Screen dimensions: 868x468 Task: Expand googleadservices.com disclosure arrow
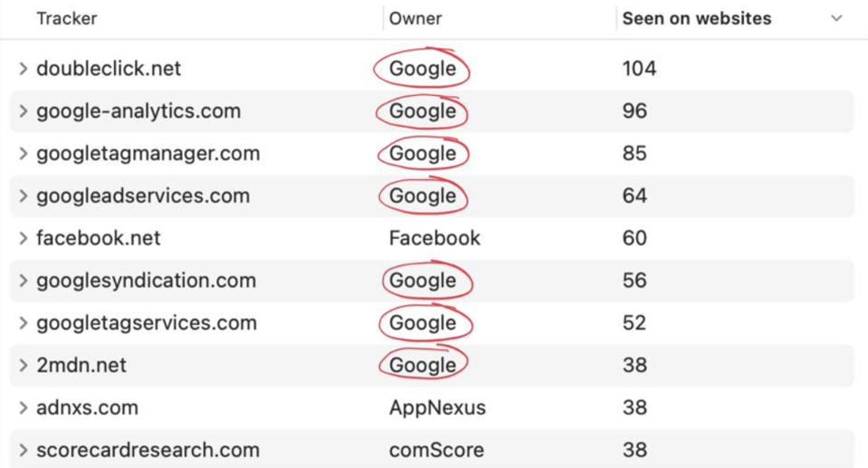point(24,196)
